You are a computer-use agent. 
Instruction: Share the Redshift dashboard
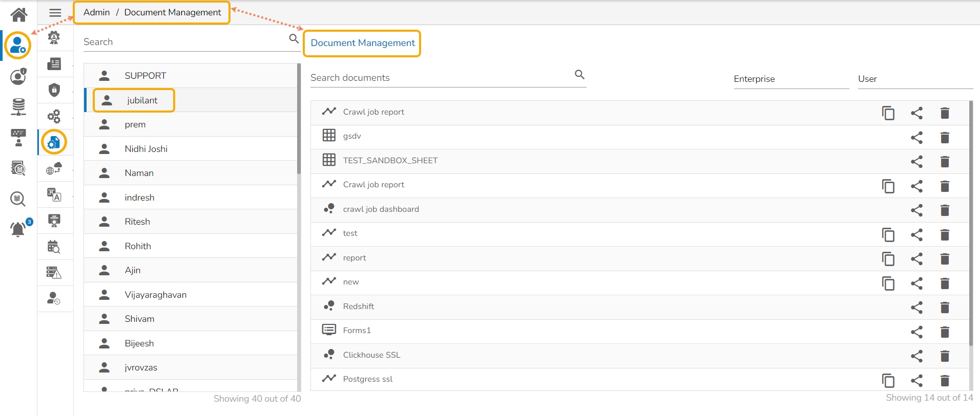tap(916, 308)
